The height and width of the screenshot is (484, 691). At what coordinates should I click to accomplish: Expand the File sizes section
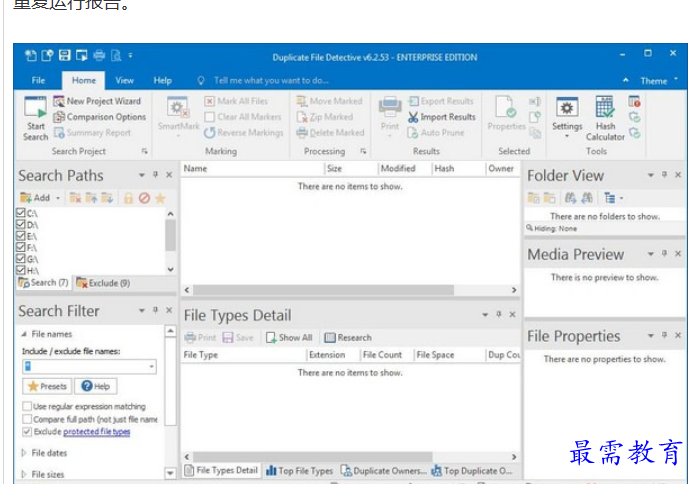[24, 474]
